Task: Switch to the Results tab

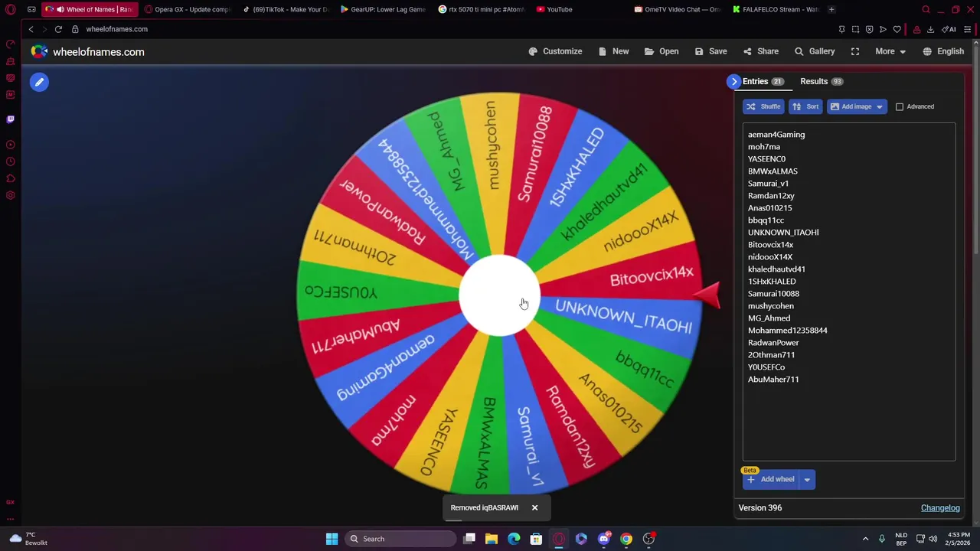Action: pyautogui.click(x=822, y=81)
